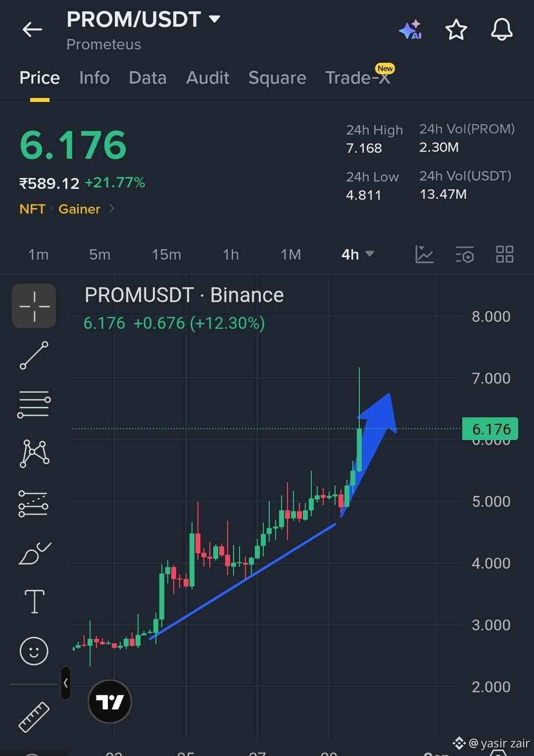Select the ruler measure tool

(x=34, y=717)
